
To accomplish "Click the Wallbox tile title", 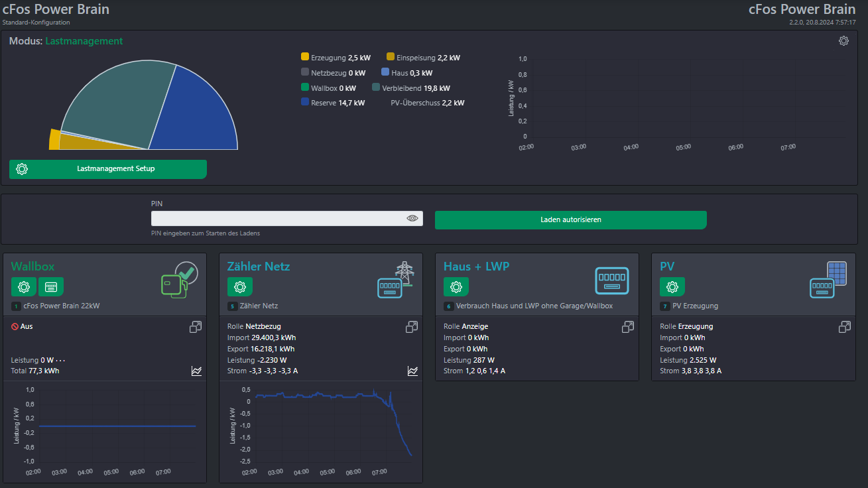I will [32, 267].
